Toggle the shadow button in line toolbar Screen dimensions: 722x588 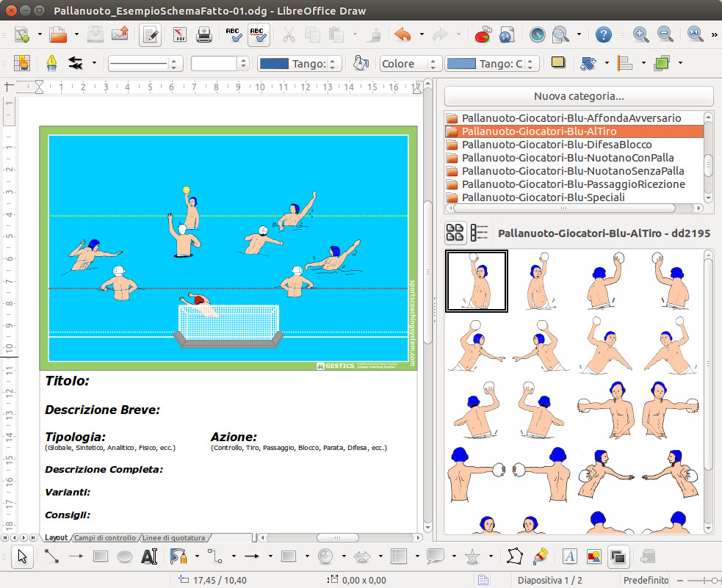(x=558, y=63)
